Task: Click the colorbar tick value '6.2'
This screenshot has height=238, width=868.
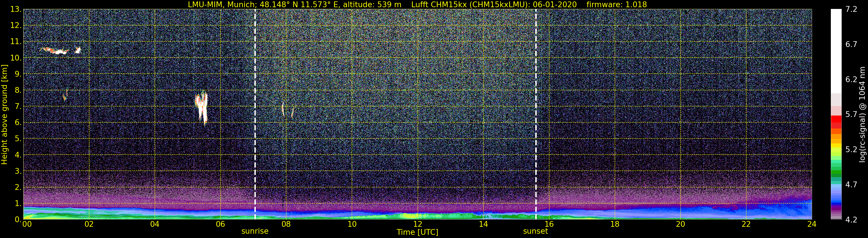Action: click(x=851, y=79)
